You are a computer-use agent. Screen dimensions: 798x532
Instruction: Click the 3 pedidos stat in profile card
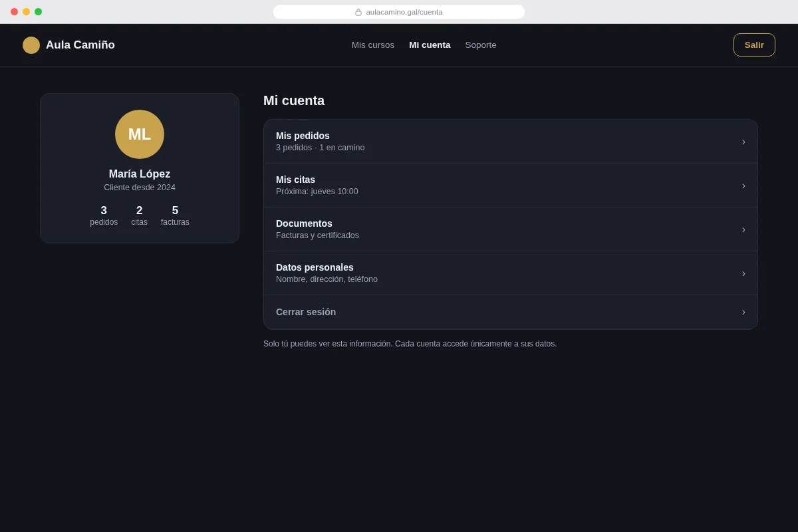[104, 215]
